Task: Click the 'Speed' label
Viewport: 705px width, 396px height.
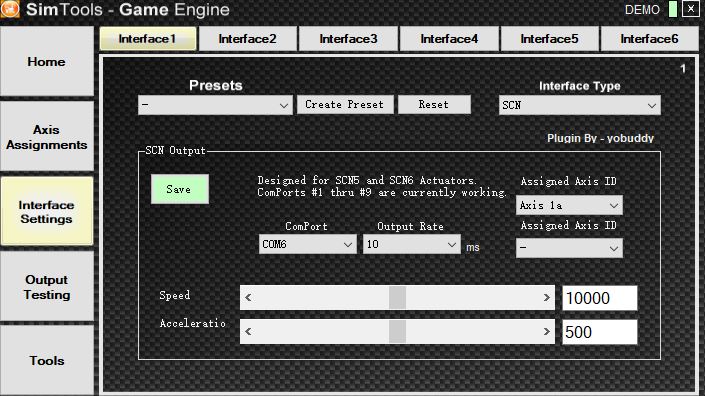Action: pyautogui.click(x=174, y=295)
